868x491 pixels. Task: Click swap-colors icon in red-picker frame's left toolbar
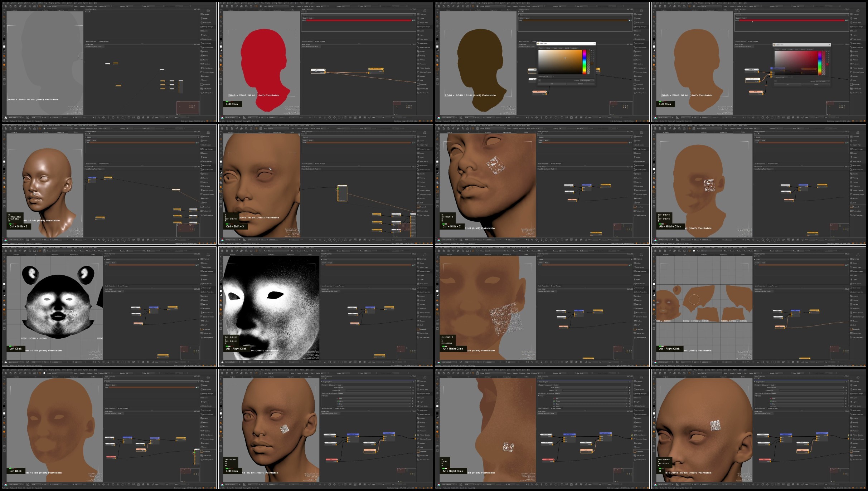click(x=654, y=43)
